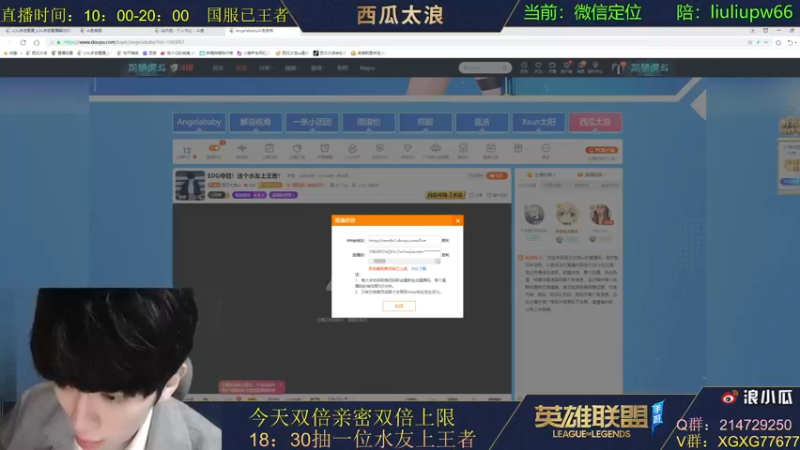Copy the rtmp address in the dialog

[x=445, y=240]
